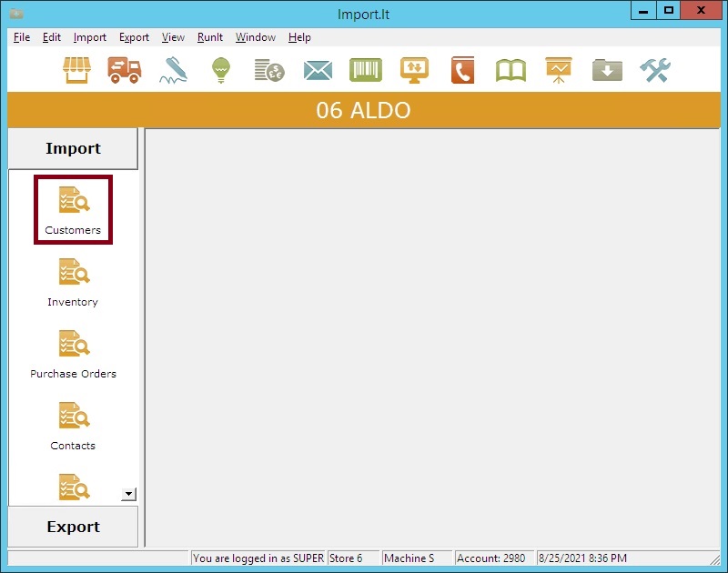Click the Import panel header button
The height and width of the screenshot is (573, 728).
(73, 148)
